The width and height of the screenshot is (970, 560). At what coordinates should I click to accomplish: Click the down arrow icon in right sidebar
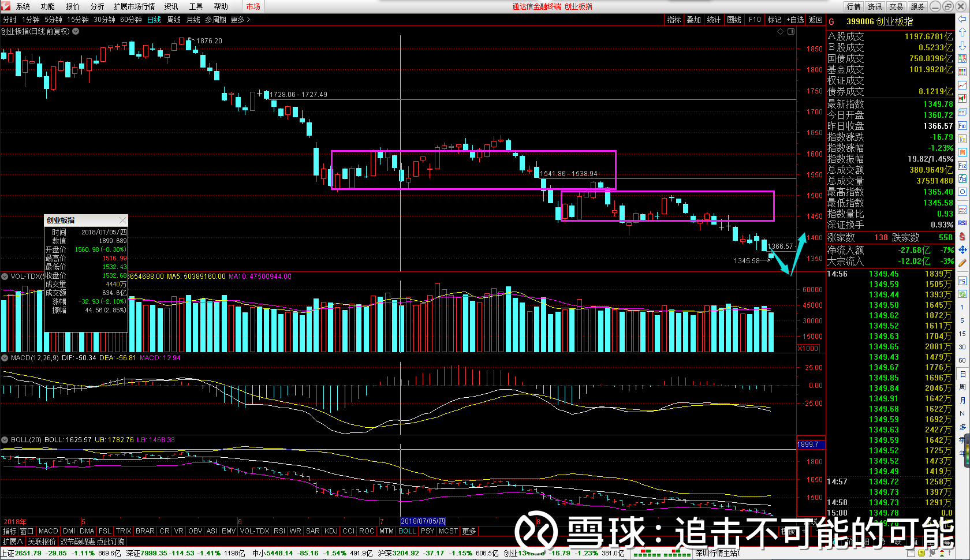point(962,46)
